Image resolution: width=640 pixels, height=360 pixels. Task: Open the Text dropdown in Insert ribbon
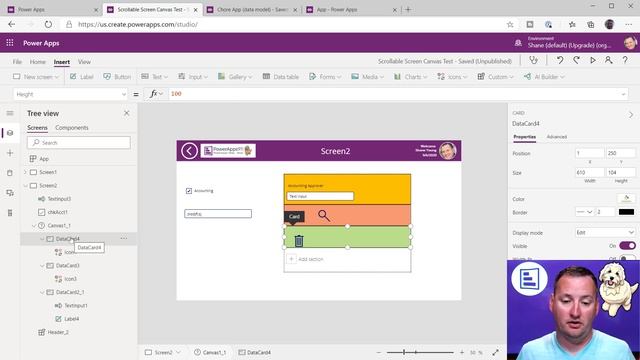point(154,77)
